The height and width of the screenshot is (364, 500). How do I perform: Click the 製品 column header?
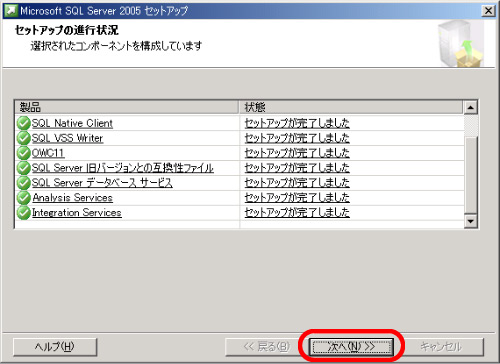pos(127,107)
